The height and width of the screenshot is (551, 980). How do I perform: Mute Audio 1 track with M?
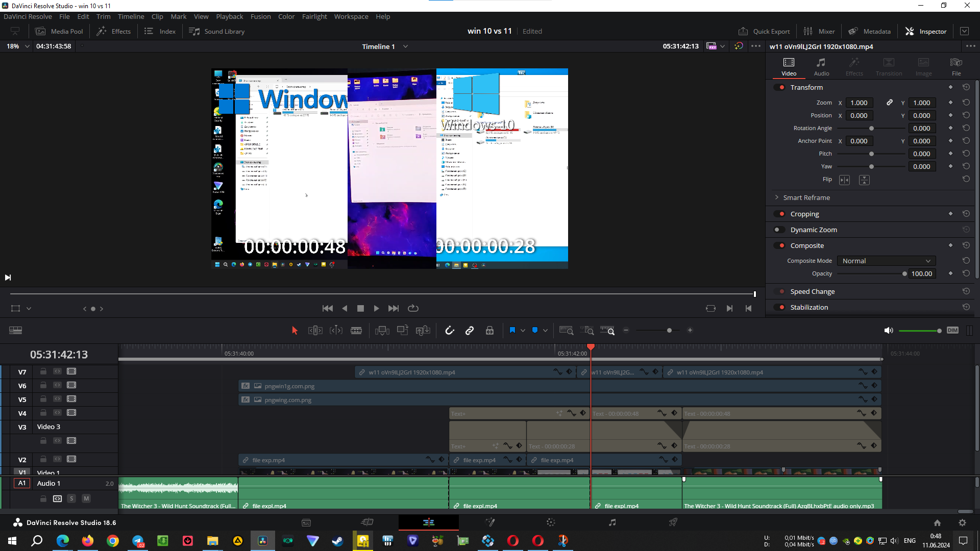86,498
